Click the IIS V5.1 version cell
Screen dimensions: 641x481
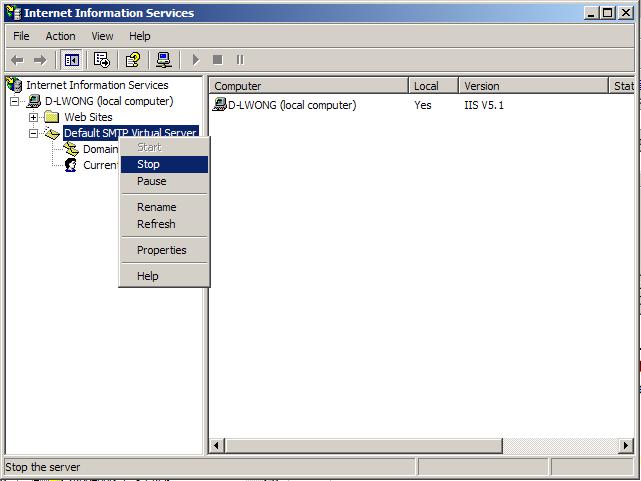point(484,105)
